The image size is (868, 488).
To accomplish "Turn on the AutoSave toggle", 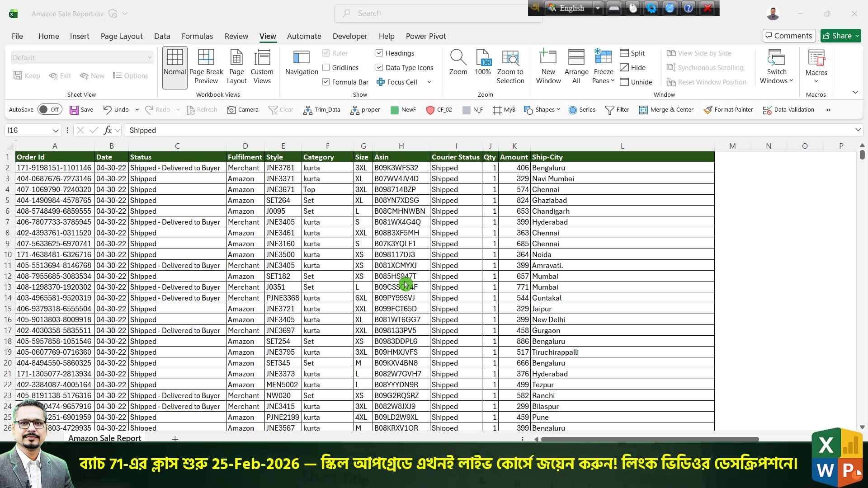I will 50,110.
